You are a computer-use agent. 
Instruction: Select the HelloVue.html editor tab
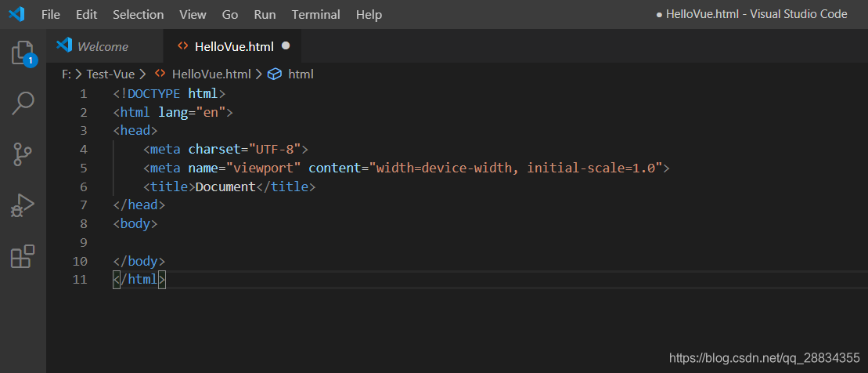tap(232, 46)
